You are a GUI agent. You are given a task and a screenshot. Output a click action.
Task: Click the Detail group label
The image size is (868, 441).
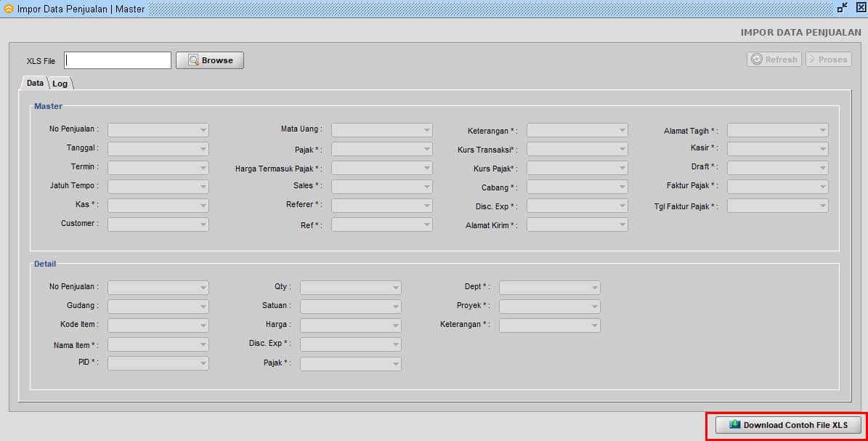45,264
